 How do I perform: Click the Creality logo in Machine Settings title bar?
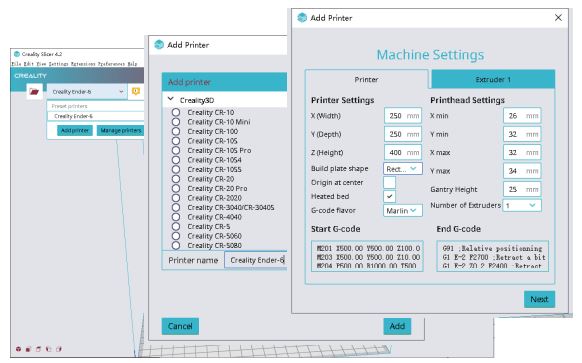302,17
